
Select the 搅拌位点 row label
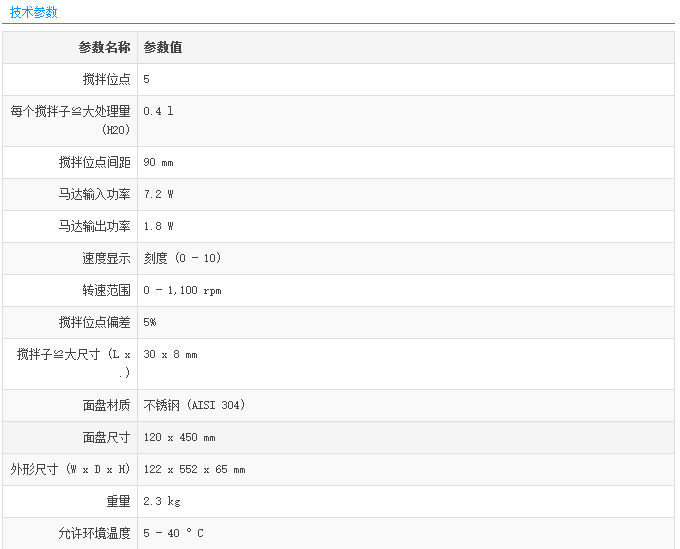click(x=106, y=79)
